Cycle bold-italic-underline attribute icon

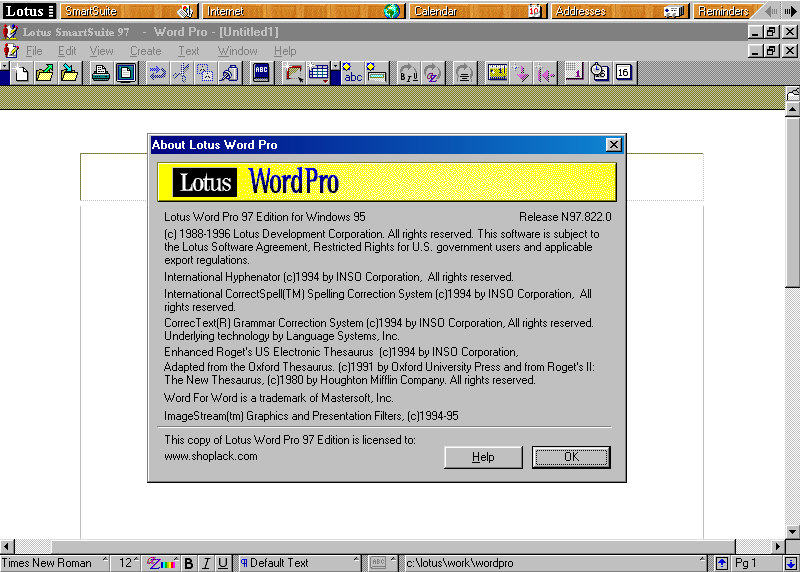pos(408,73)
